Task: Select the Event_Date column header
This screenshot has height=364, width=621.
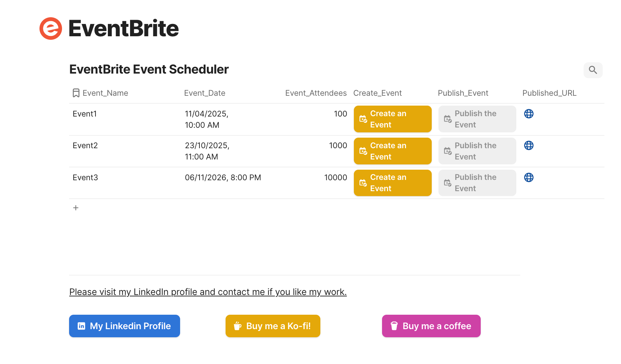Action: coord(204,93)
